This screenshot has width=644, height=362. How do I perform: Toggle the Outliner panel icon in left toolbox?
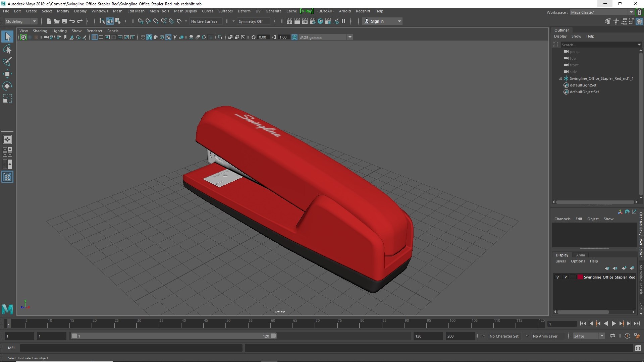click(x=7, y=177)
